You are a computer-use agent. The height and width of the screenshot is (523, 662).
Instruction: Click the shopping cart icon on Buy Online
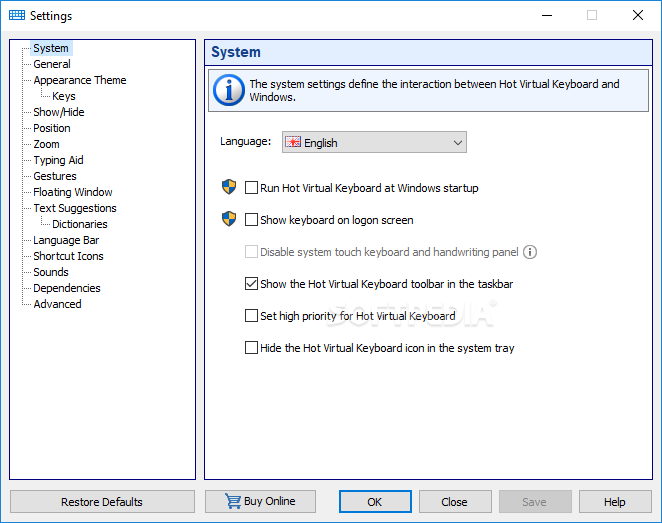click(x=233, y=501)
